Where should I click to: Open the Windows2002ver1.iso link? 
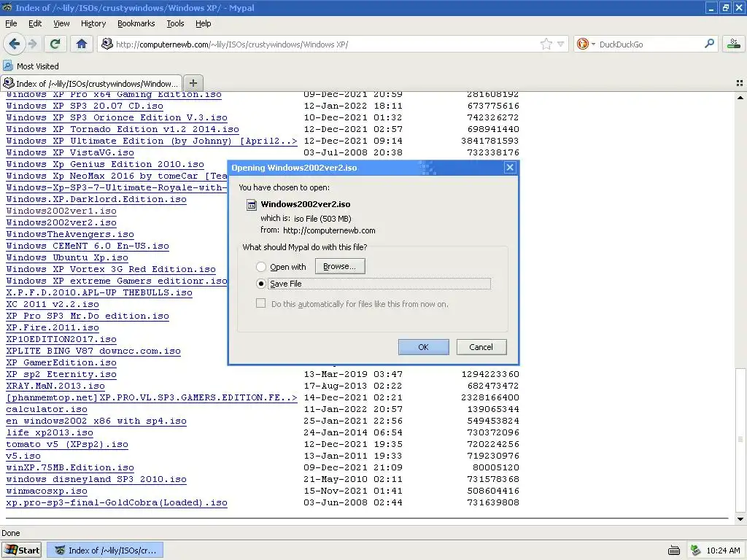coord(61,211)
